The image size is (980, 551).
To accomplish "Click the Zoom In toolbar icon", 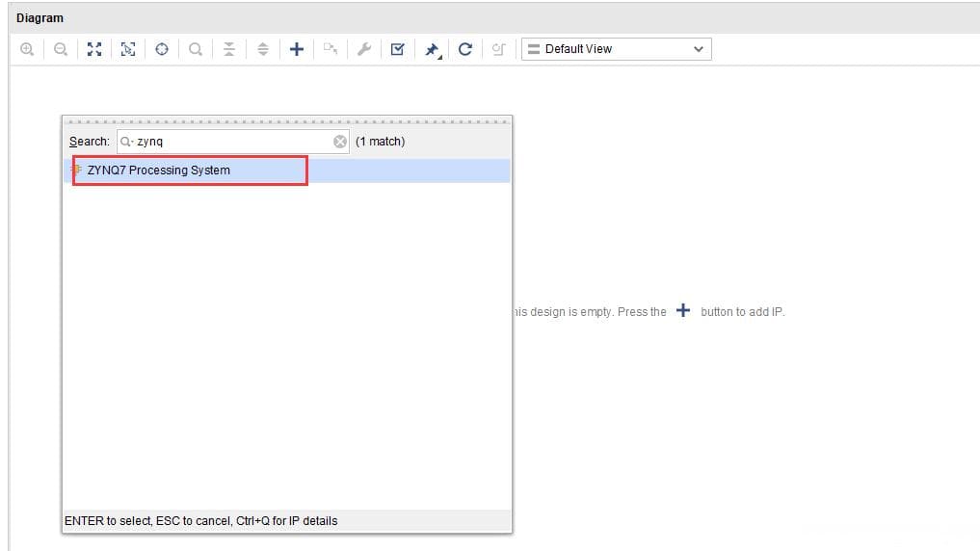I will pyautogui.click(x=27, y=49).
